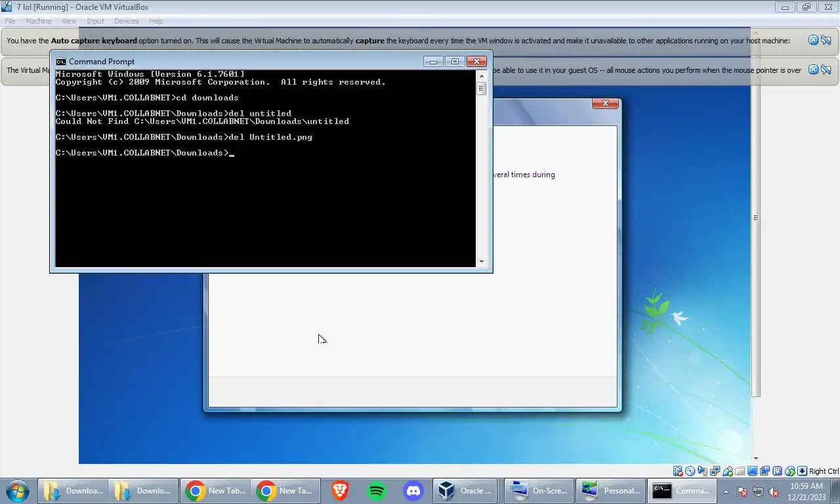Image resolution: width=840 pixels, height=504 pixels.
Task: Open the optical disk indicator in status bar
Action: [690, 471]
